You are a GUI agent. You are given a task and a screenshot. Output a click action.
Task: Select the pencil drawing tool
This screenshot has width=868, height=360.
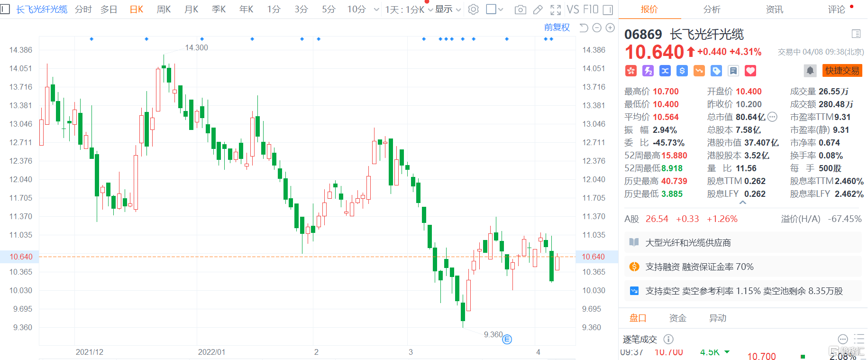538,9
